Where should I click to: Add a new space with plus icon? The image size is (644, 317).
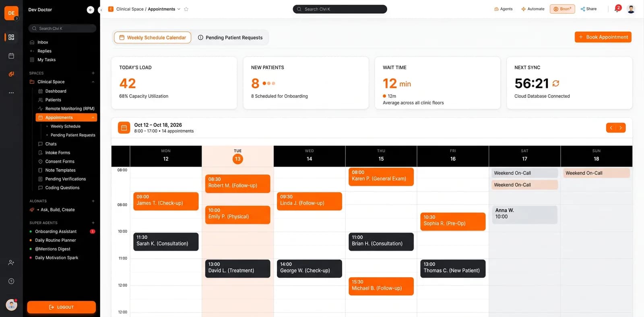(93, 73)
